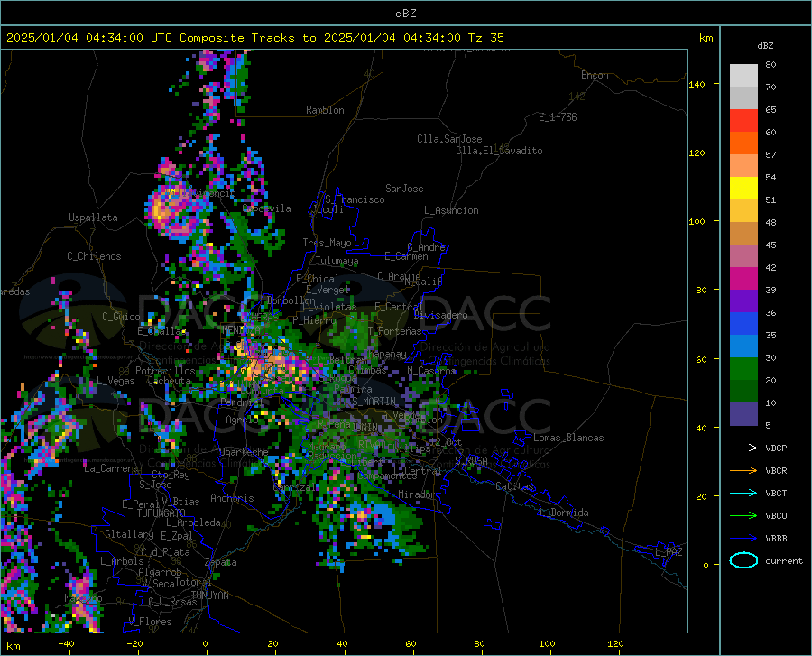
Task: Click the yellow 'km' label at top right
Action: click(706, 38)
